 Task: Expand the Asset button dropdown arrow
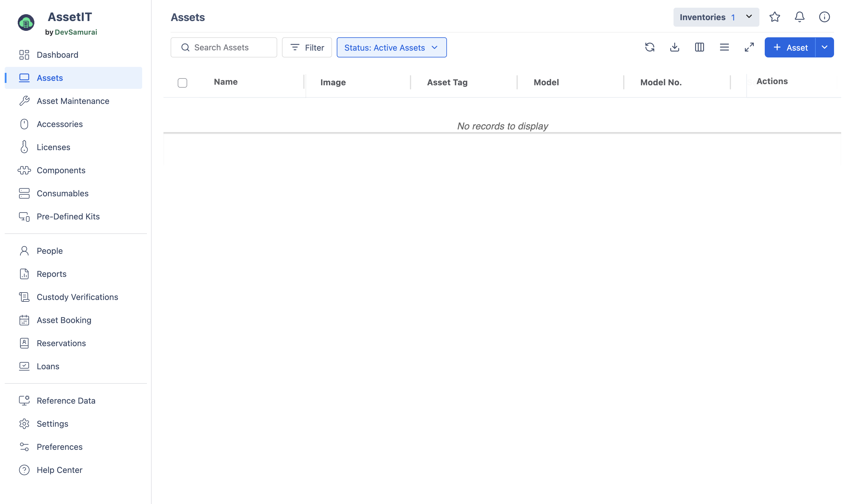824,47
